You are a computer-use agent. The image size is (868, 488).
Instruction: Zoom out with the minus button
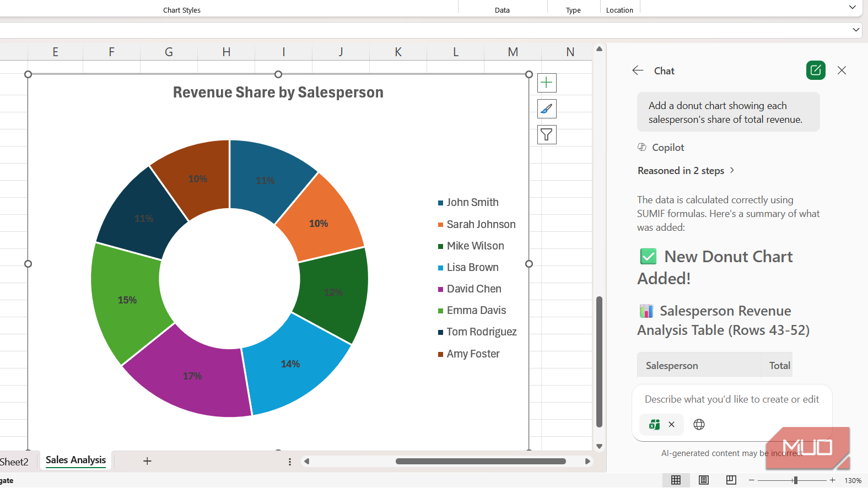(x=751, y=480)
